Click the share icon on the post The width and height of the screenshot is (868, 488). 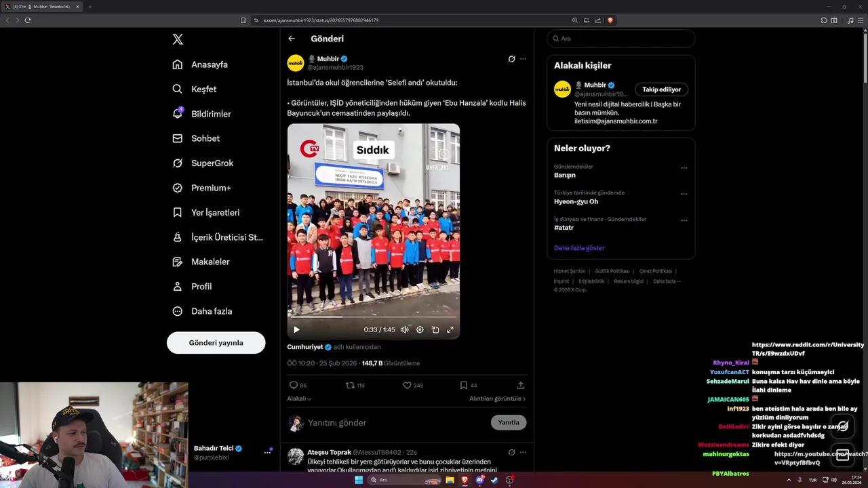click(x=521, y=385)
